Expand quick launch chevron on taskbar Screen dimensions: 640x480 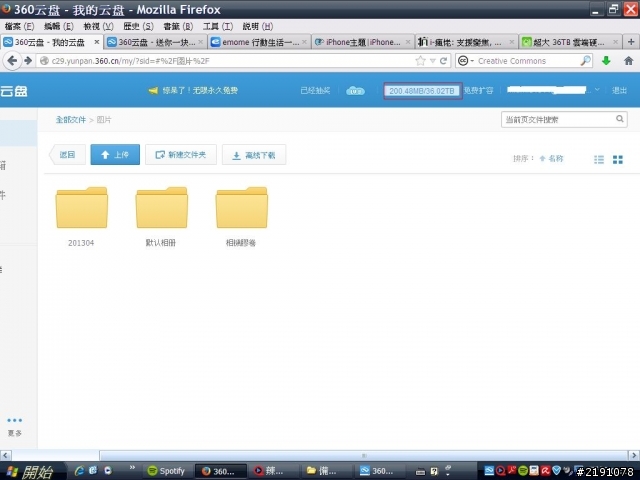[132, 467]
